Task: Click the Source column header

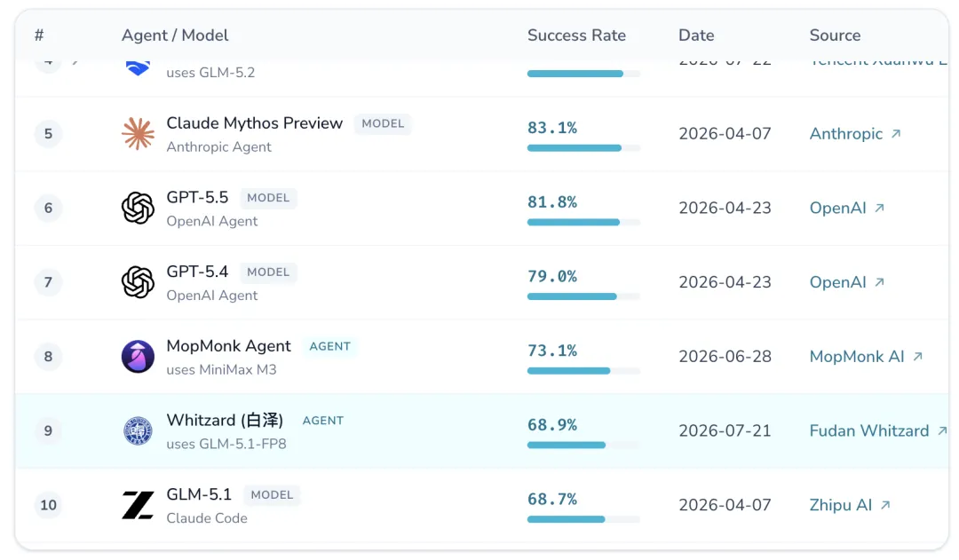Action: 835,35
